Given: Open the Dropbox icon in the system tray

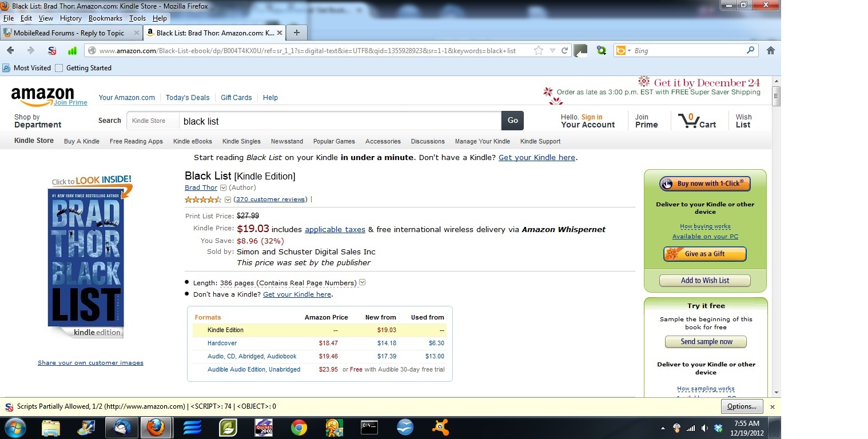Looking at the screenshot, I should pos(718,428).
